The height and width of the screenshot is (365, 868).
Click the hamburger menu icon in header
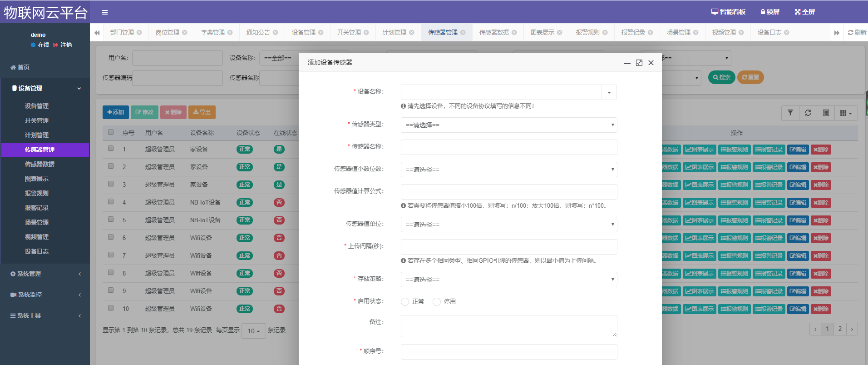[105, 12]
